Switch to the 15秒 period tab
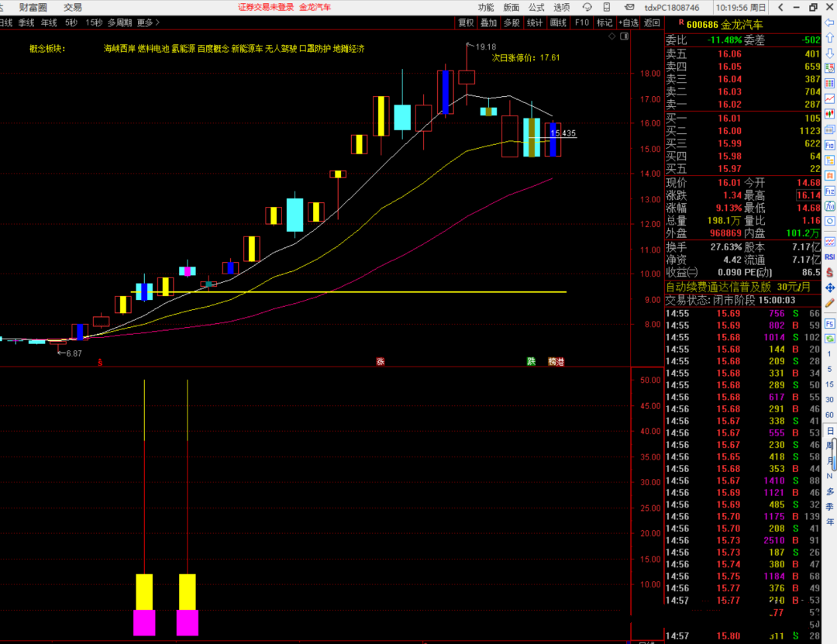837x644 pixels. pos(94,23)
